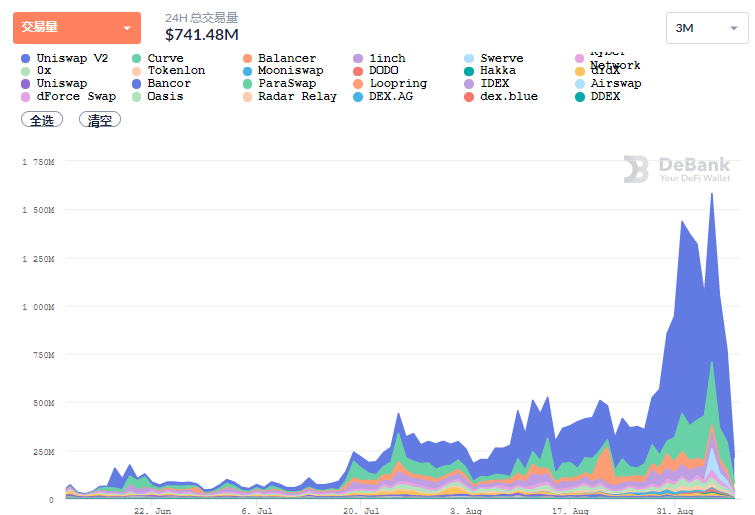
Task: Toggle Curve legend series
Action: click(158, 58)
